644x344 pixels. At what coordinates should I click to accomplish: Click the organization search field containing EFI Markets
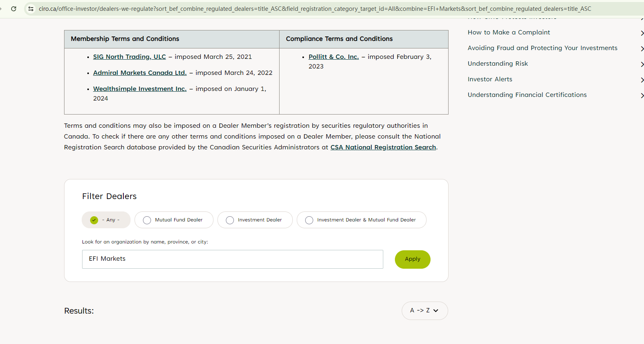(x=232, y=259)
